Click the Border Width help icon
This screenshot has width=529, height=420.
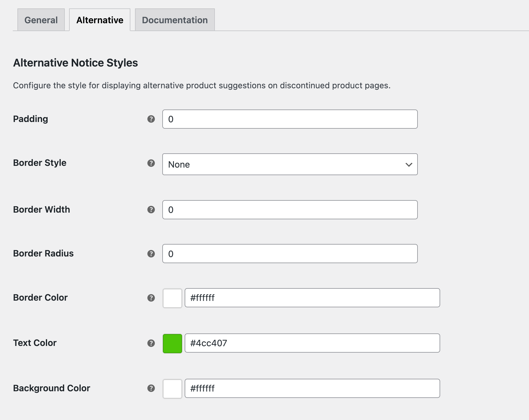pos(151,210)
